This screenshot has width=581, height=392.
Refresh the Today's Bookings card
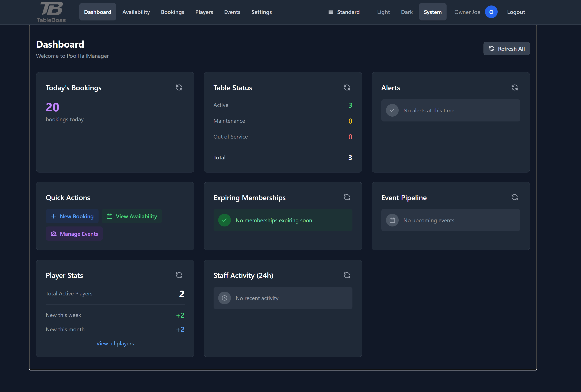pos(179,88)
